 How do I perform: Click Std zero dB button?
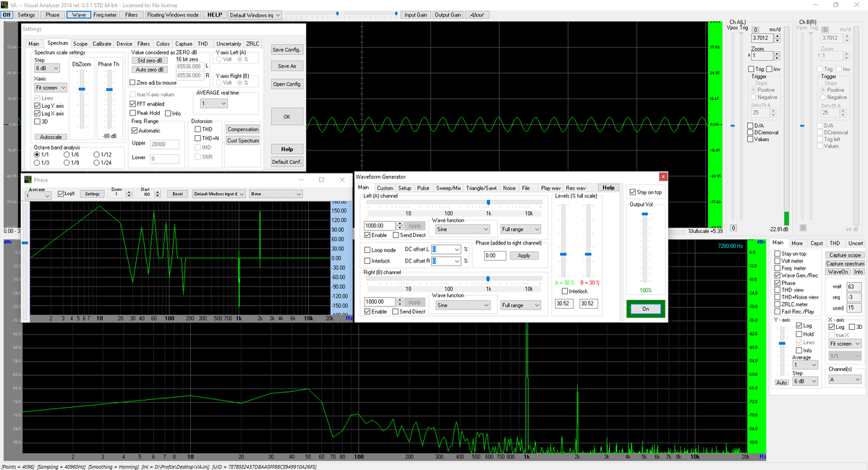150,61
